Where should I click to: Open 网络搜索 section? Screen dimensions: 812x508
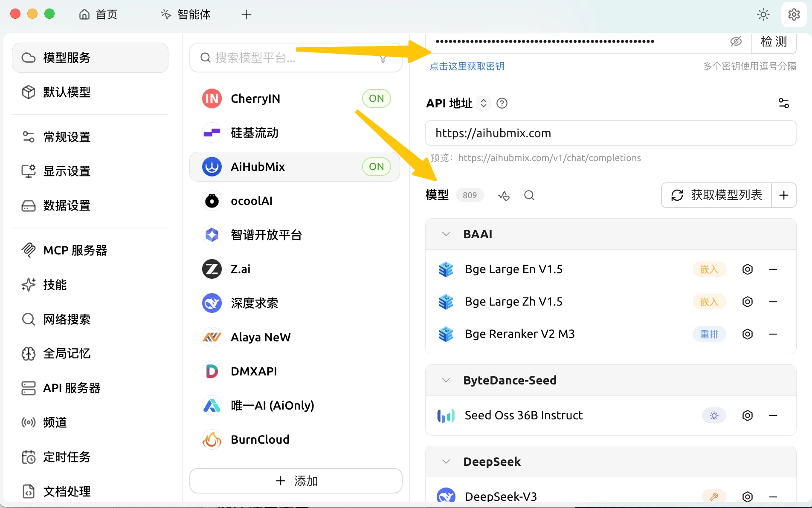[90, 319]
